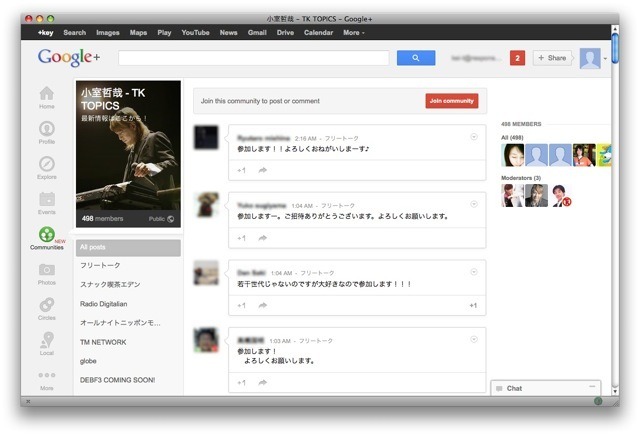This screenshot has height=435, width=640.
Task: Click the Google+ logo
Action: (69, 57)
